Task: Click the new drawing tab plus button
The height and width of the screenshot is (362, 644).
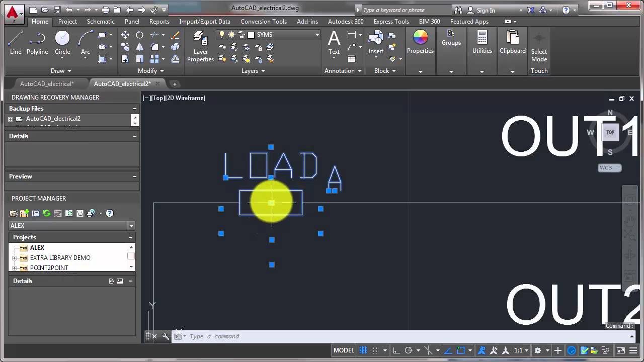Action: (175, 84)
